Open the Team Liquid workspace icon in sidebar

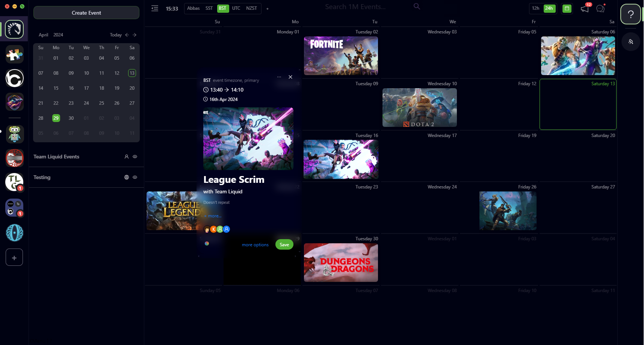pyautogui.click(x=14, y=29)
